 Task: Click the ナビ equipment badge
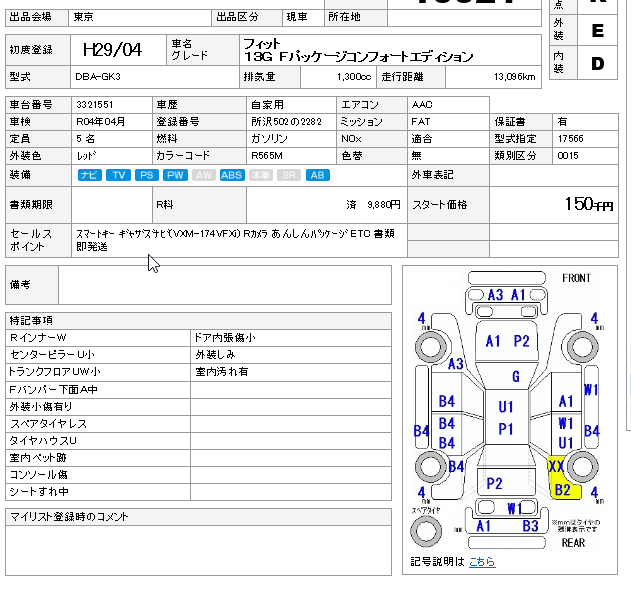point(89,175)
